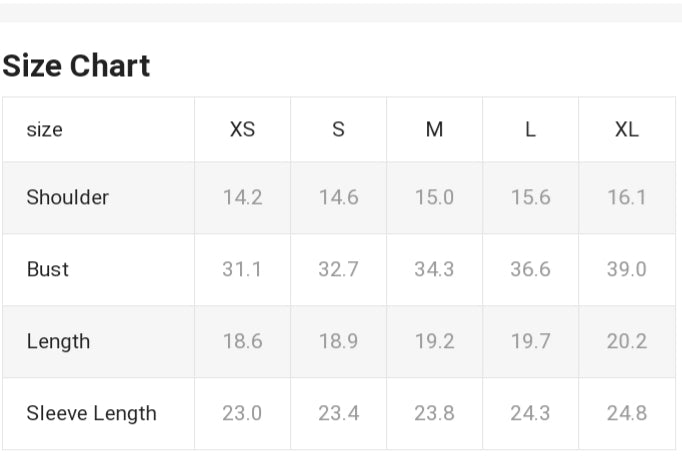
Task: Select the L size column header
Action: pyautogui.click(x=530, y=129)
